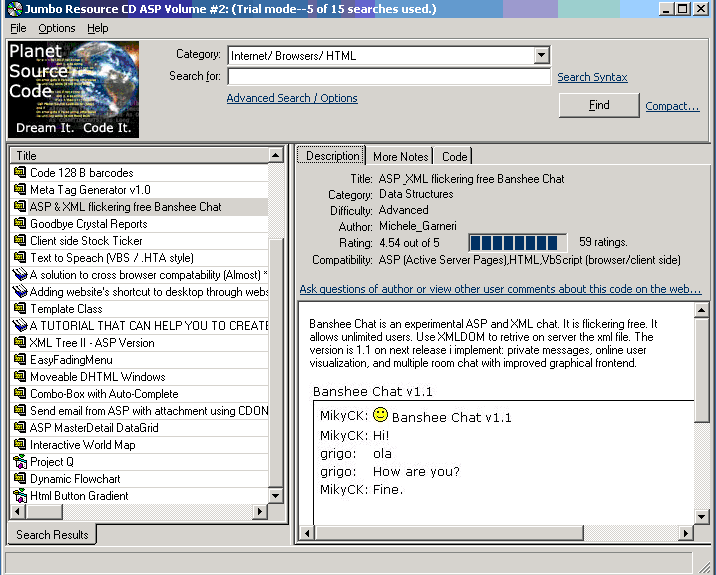Sort results by the Title column header

pyautogui.click(x=139, y=156)
